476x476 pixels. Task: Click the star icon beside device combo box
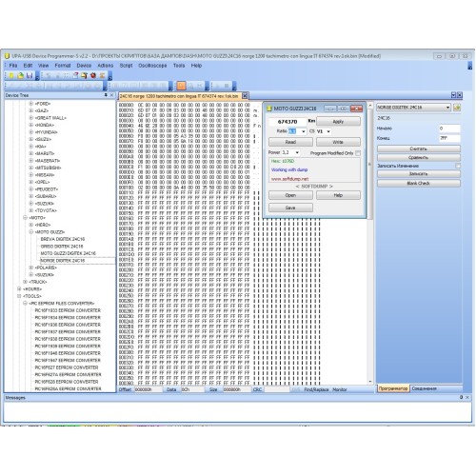pyautogui.click(x=457, y=108)
